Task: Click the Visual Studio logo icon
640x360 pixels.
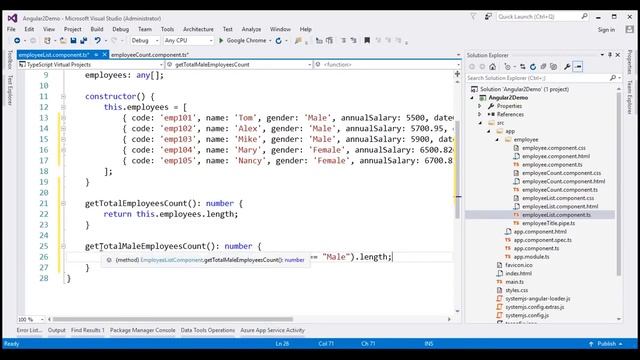Action: pyautogui.click(x=12, y=18)
